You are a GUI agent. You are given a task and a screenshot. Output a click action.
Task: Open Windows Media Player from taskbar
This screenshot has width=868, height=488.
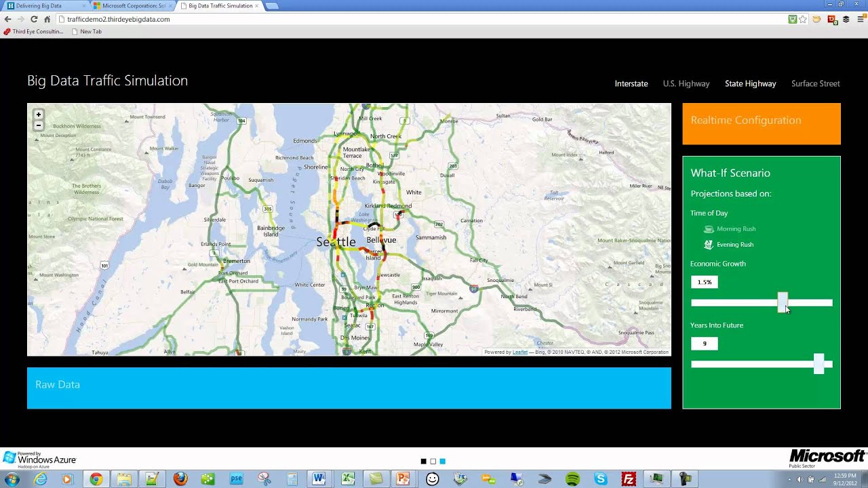[x=66, y=479]
